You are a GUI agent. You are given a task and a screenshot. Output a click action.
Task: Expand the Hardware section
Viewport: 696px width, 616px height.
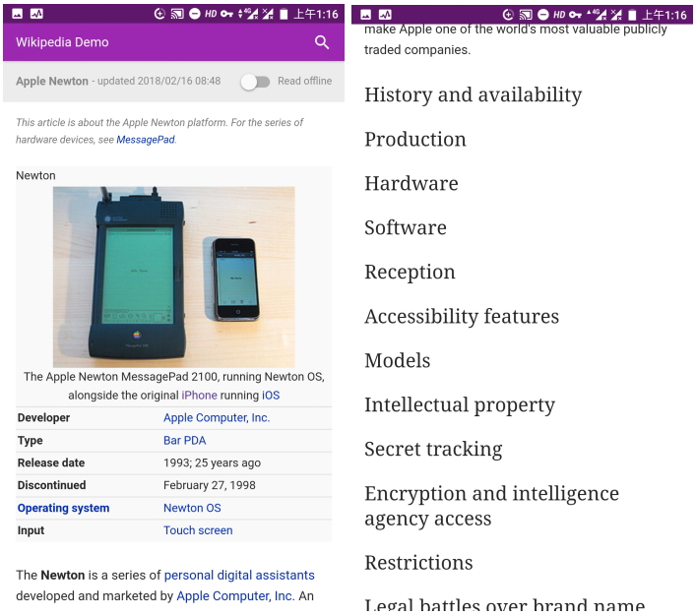click(x=411, y=183)
